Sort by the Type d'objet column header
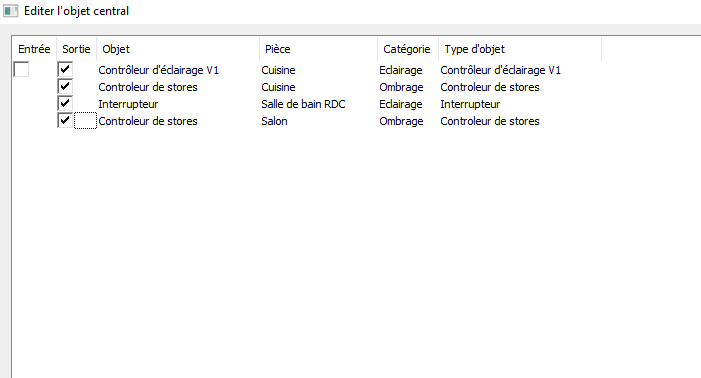The height and width of the screenshot is (378, 701). coord(520,49)
